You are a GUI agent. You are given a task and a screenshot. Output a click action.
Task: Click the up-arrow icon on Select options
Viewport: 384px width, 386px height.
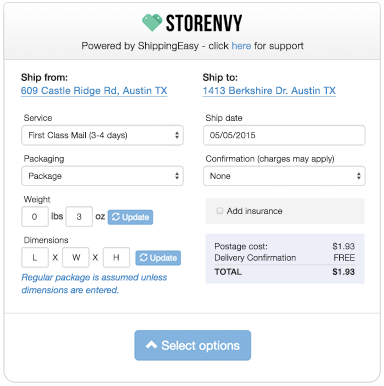151,345
